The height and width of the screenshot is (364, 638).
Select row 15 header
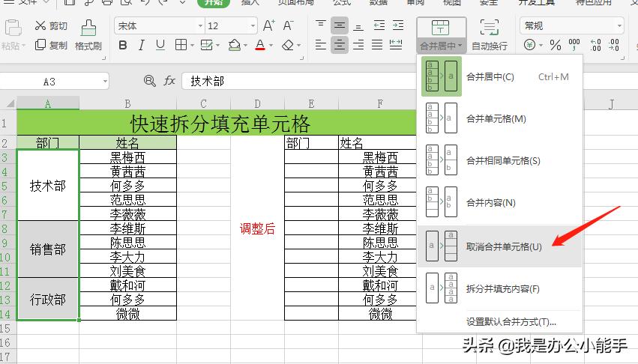(x=7, y=327)
